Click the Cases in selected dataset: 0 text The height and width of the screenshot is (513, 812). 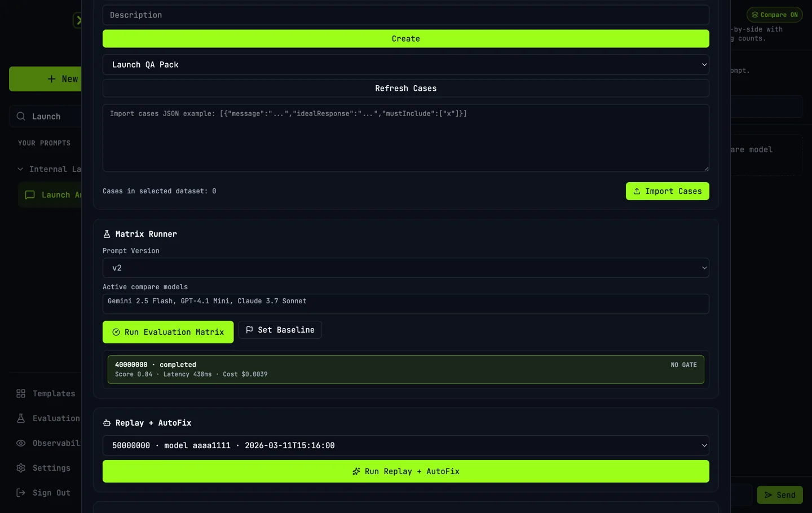tap(160, 191)
